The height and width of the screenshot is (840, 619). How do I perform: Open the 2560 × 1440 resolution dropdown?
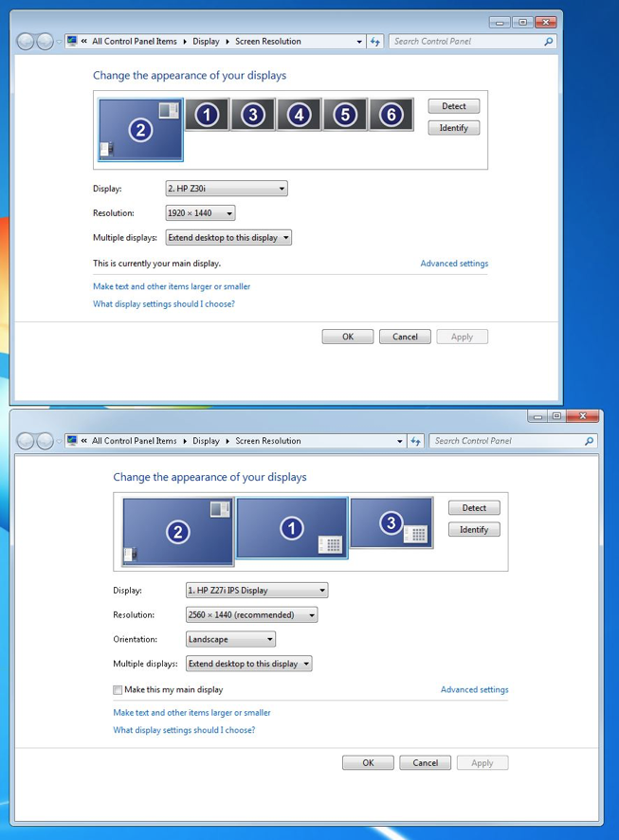point(251,615)
